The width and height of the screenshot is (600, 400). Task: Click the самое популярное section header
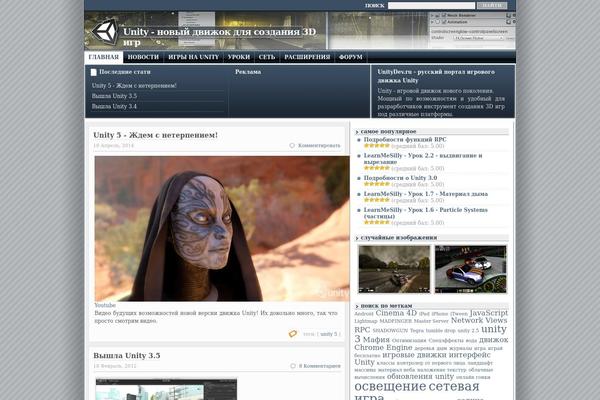[x=388, y=132]
